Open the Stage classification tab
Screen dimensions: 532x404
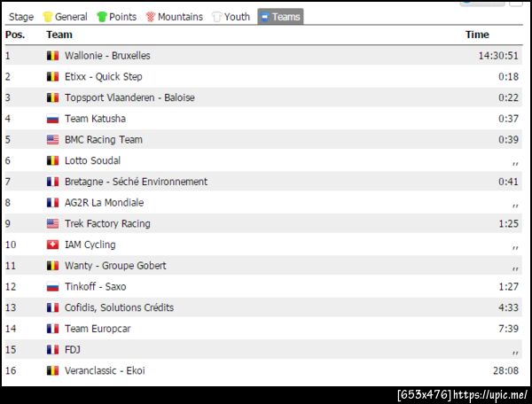tap(21, 17)
